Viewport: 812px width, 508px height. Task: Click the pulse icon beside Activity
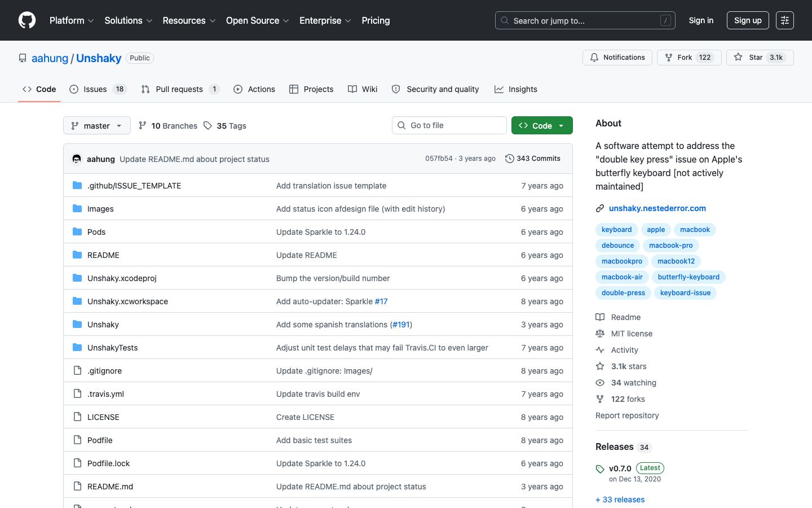(600, 350)
